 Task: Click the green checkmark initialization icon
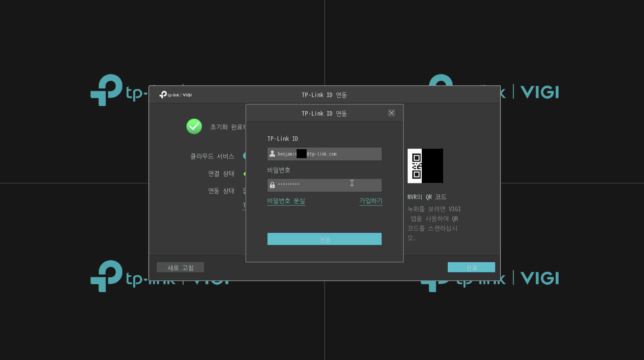[x=194, y=127]
